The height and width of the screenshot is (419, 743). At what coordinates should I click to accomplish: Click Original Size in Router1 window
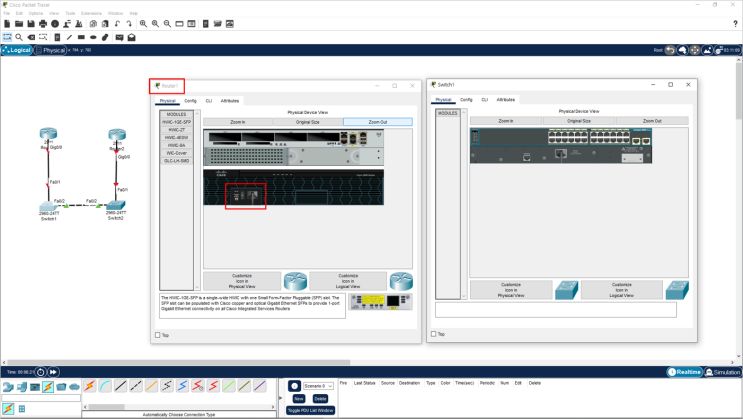pos(308,122)
